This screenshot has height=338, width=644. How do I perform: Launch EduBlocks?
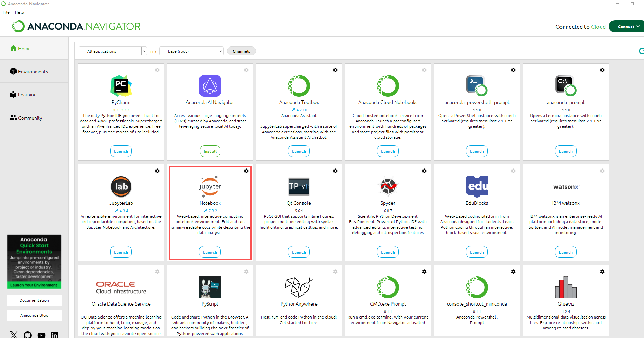[x=477, y=252]
